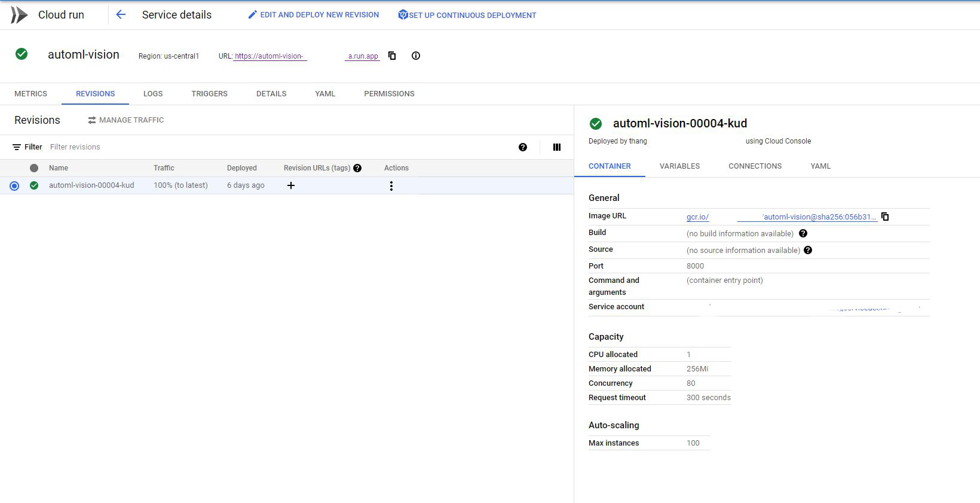Click Edit and Deploy New Revision
980x503 pixels.
tap(314, 15)
